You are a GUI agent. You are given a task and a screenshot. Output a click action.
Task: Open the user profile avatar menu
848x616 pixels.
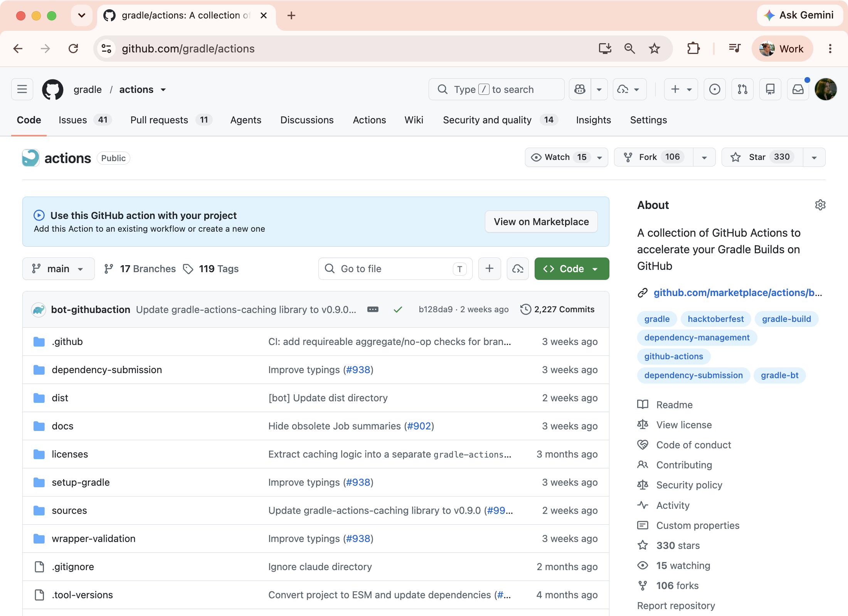point(826,89)
